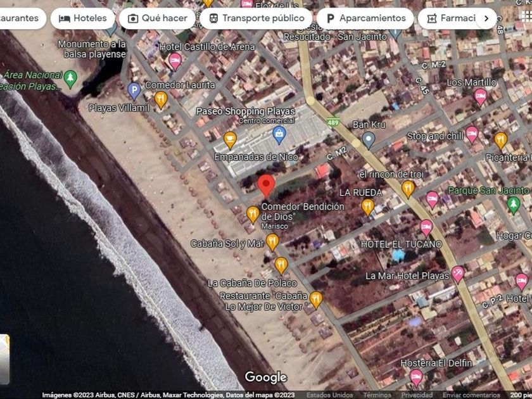Click the Flor de Lis hotel pin

point(246,3)
